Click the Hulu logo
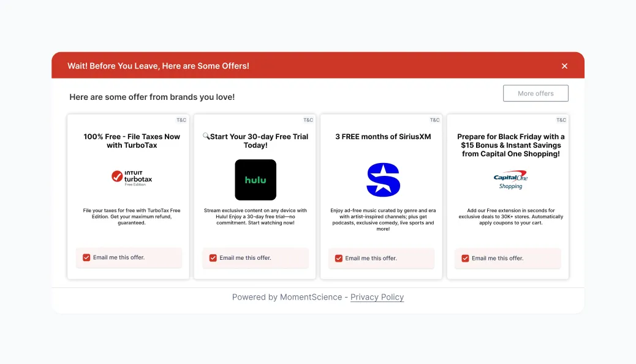 pyautogui.click(x=256, y=180)
